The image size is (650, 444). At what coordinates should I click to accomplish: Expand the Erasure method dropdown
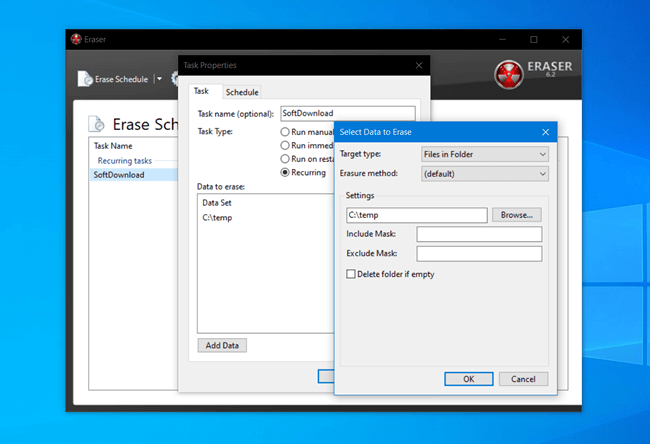pos(484,174)
